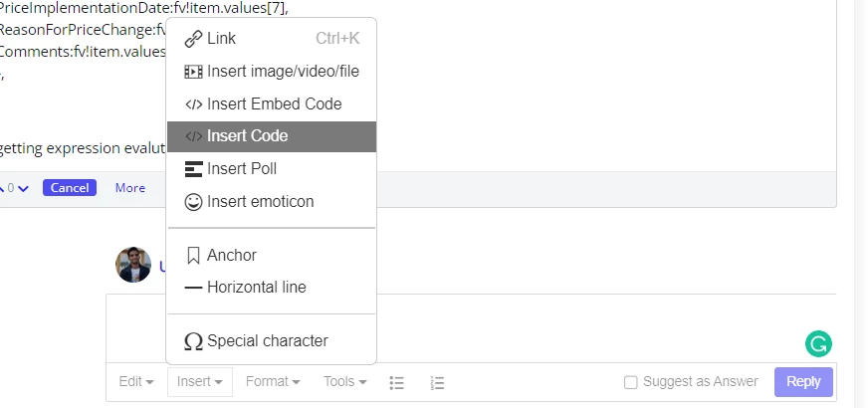Viewport: 868px width, 408px height.
Task: Click the highlighted Insert Code item
Action: [x=271, y=136]
